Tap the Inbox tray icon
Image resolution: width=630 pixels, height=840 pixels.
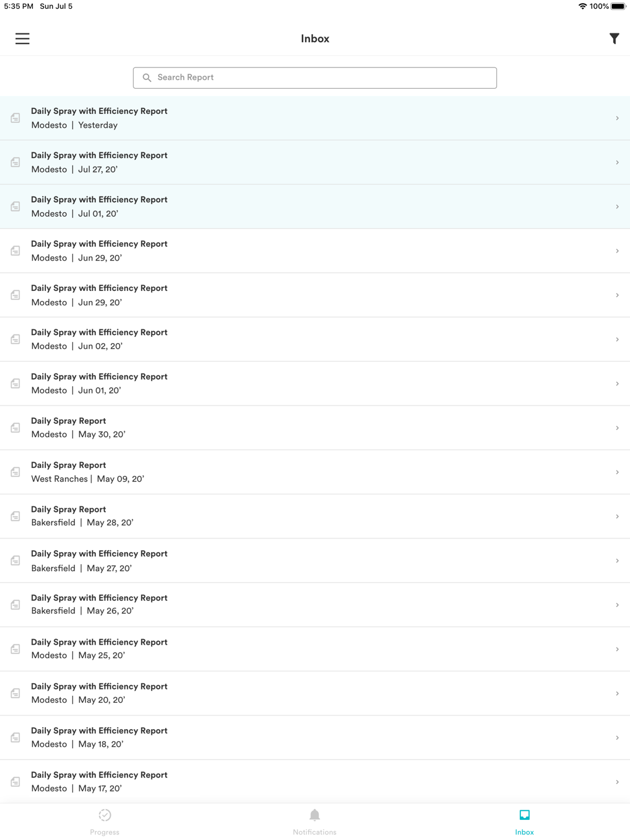[524, 815]
